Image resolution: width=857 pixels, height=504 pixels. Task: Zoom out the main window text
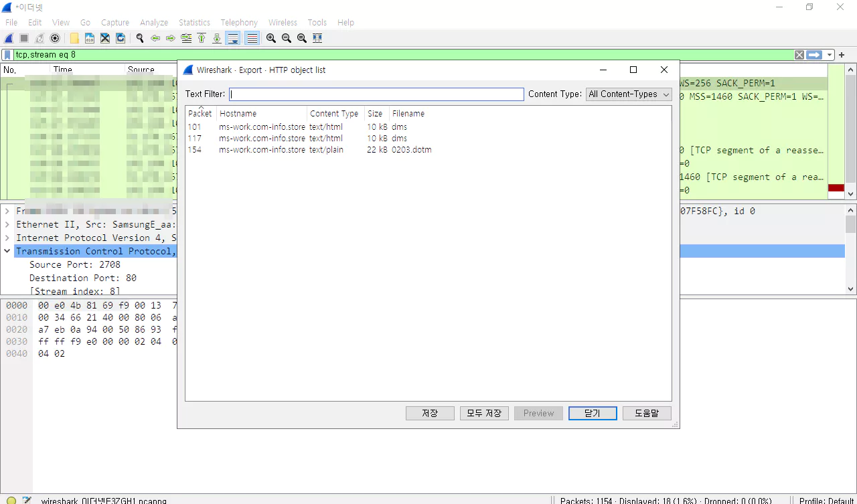tap(287, 38)
